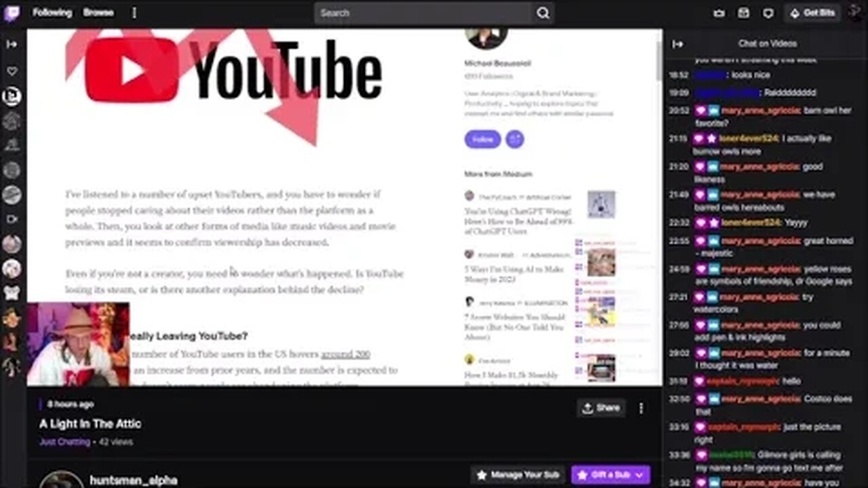Open the whispers speech bubble icon
This screenshot has width=868, height=488.
point(768,13)
